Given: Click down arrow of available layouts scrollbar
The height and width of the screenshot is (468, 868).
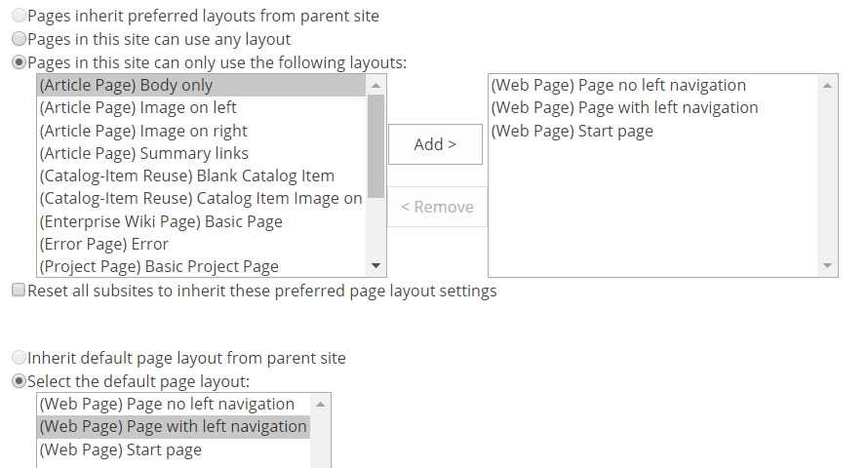Looking at the screenshot, I should coord(375,266).
